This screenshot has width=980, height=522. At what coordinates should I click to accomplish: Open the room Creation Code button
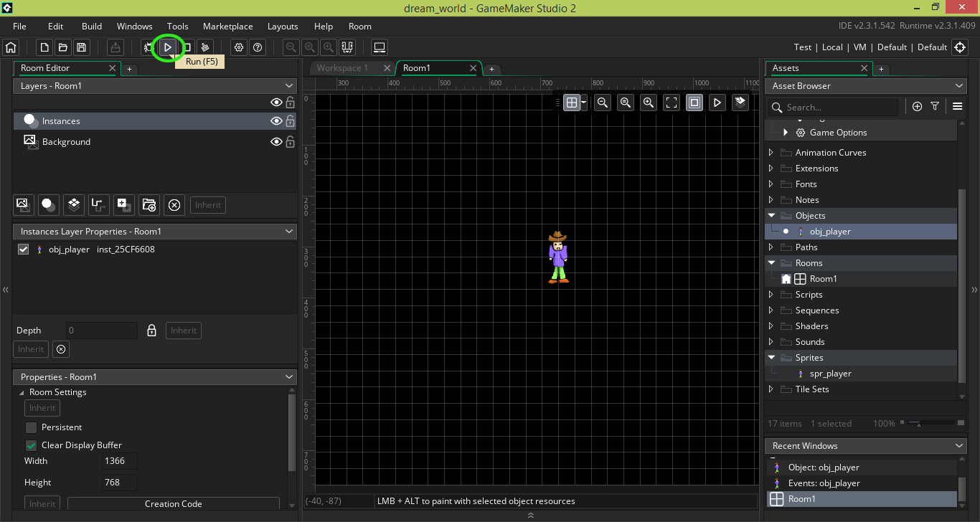pyautogui.click(x=174, y=503)
